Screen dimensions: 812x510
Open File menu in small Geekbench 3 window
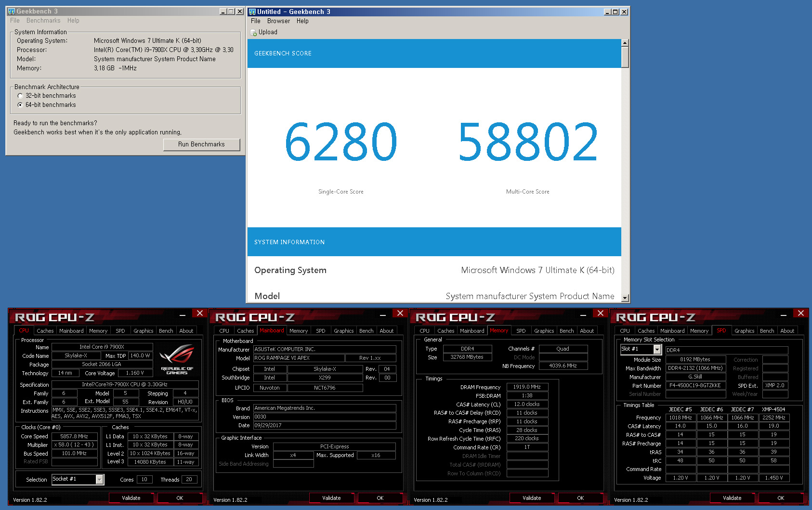point(15,21)
